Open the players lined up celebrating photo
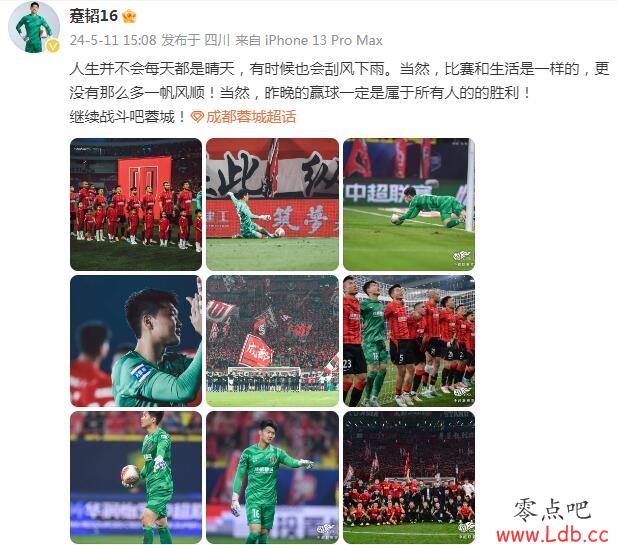This screenshot has height=545, width=618. [x=409, y=341]
